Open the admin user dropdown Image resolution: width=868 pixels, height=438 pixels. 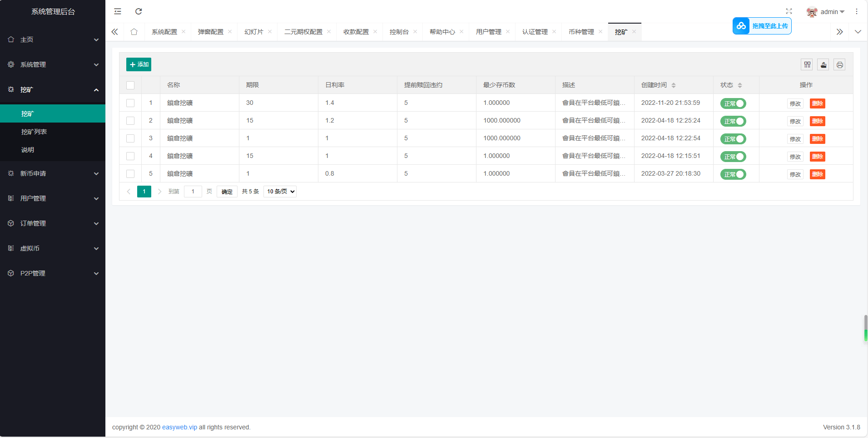[825, 12]
